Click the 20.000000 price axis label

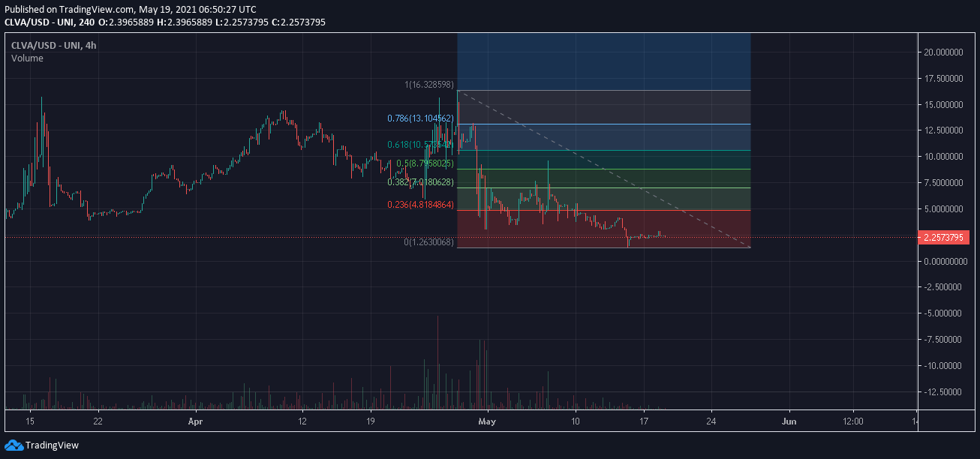945,52
